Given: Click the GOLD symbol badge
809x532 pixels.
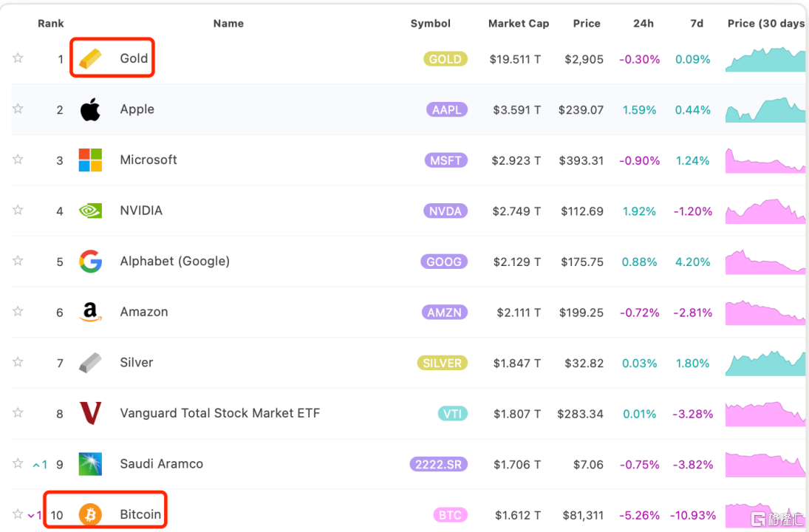Looking at the screenshot, I should 446,59.
